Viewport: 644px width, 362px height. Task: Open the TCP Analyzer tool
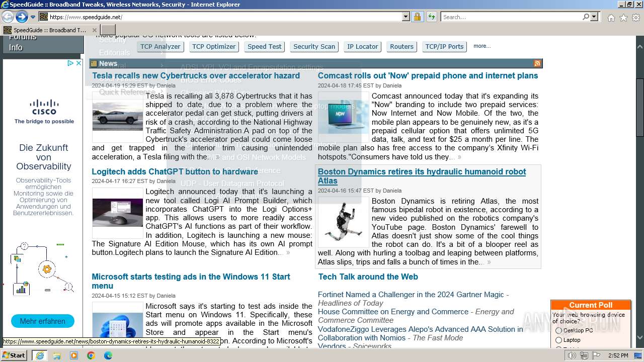pyautogui.click(x=160, y=47)
